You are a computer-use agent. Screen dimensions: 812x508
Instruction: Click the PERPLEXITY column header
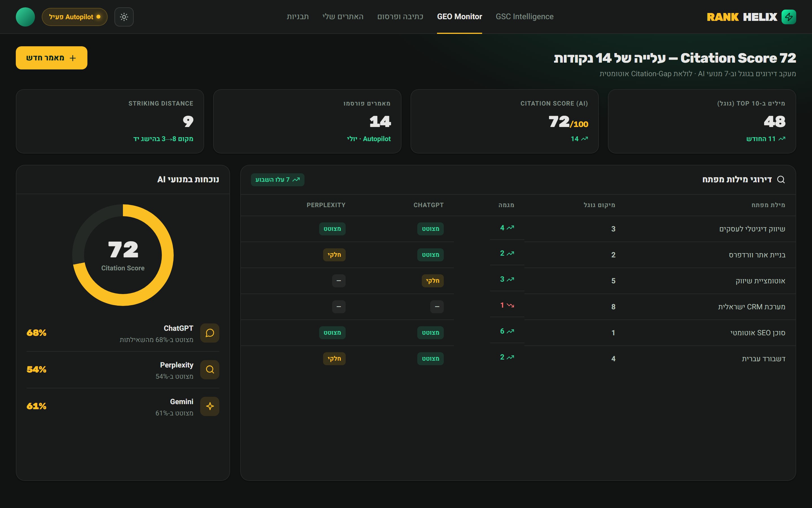point(326,205)
